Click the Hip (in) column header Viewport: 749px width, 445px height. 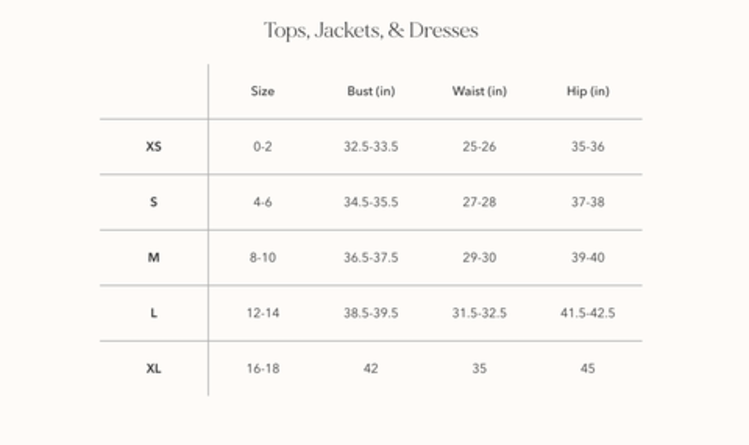coord(587,91)
